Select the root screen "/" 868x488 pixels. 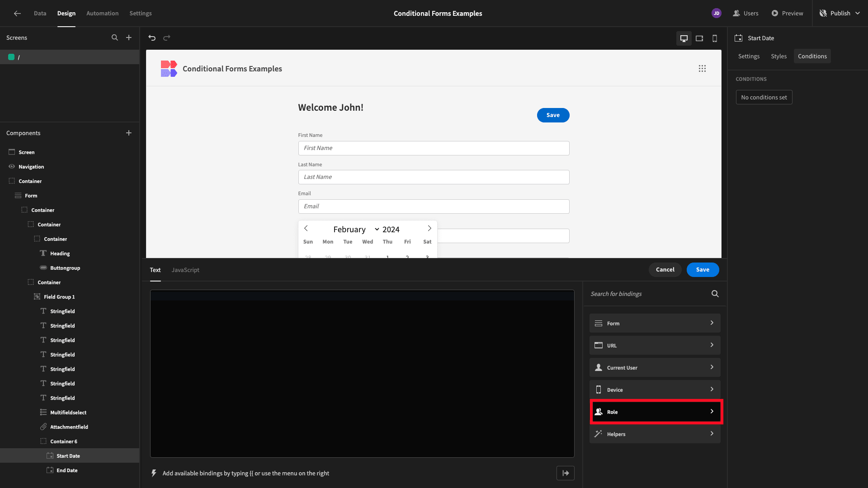pos(70,57)
